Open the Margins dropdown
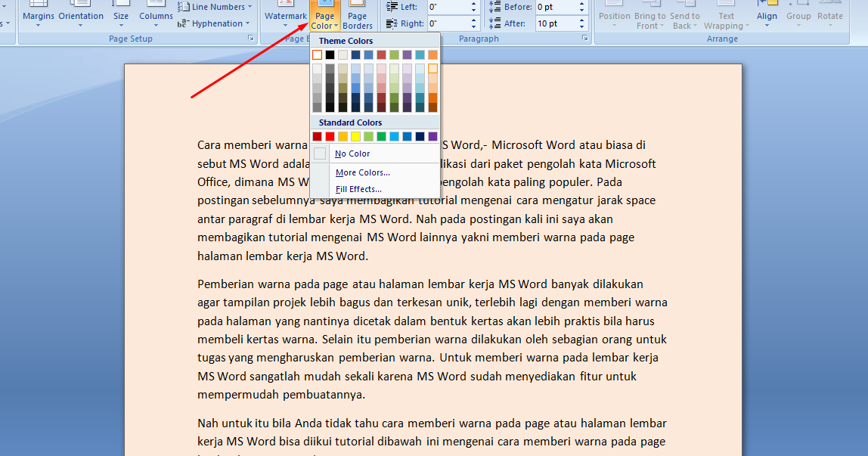868x456 pixels. coord(39,16)
